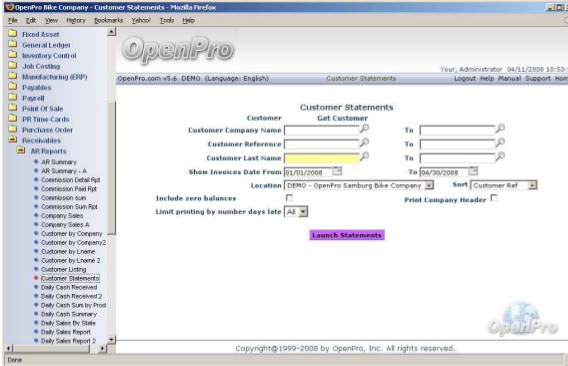Image resolution: width=568 pixels, height=366 pixels.
Task: Open the Fixed Asset folder icon
Action: 13,34
